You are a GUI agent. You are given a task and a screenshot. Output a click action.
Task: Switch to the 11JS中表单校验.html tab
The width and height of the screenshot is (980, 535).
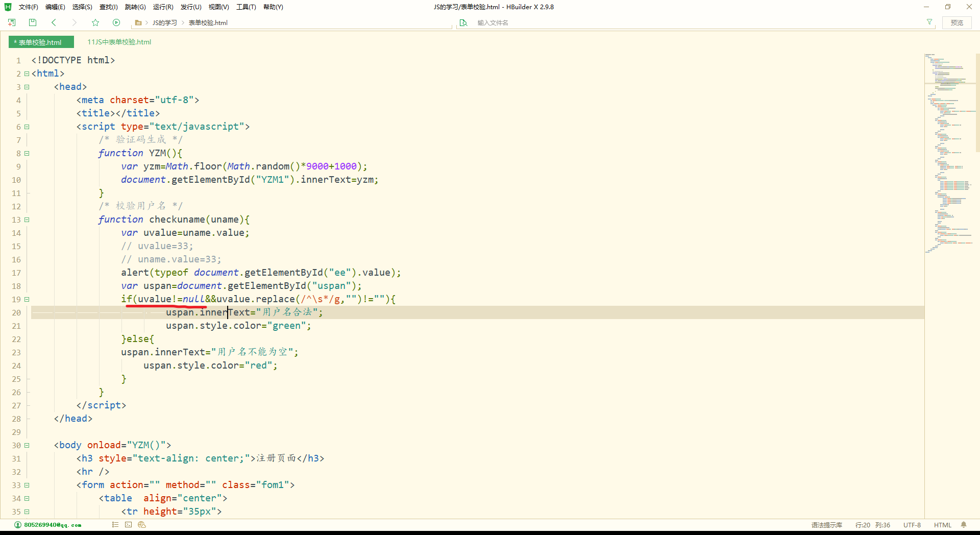pyautogui.click(x=119, y=42)
